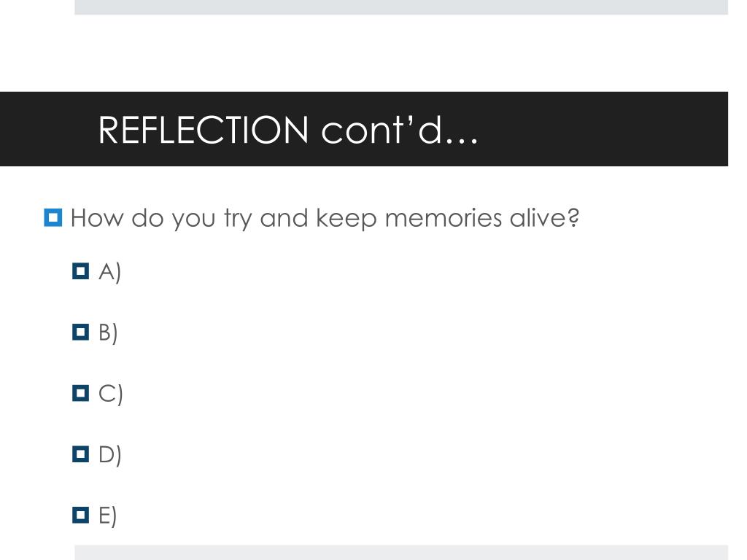Select the dark blue bullet next to A)
The width and height of the screenshot is (747, 560).
(x=80, y=271)
